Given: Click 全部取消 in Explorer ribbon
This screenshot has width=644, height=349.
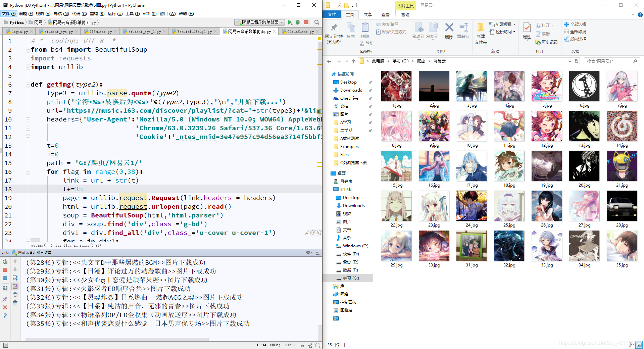Looking at the screenshot, I should tap(575, 32).
